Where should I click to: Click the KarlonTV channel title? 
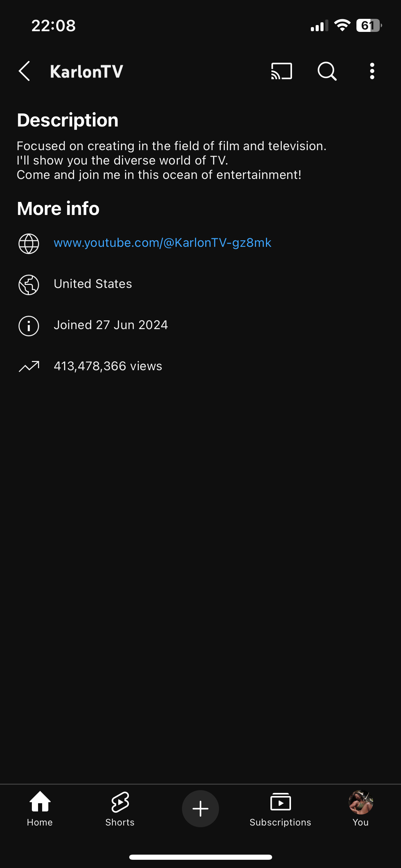(86, 72)
